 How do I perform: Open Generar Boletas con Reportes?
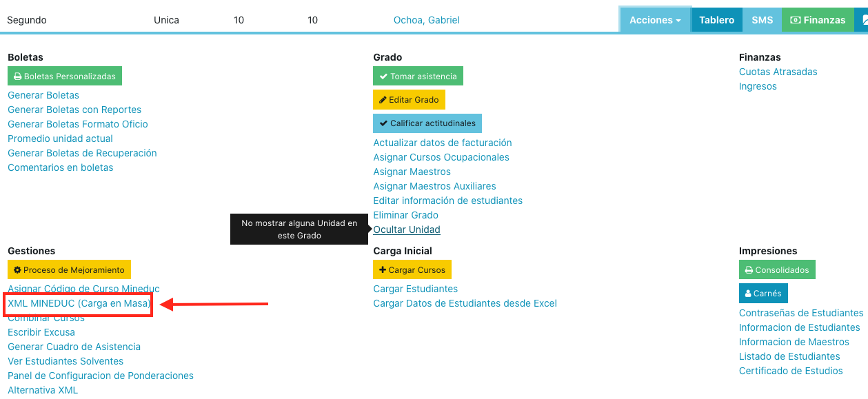pyautogui.click(x=74, y=110)
